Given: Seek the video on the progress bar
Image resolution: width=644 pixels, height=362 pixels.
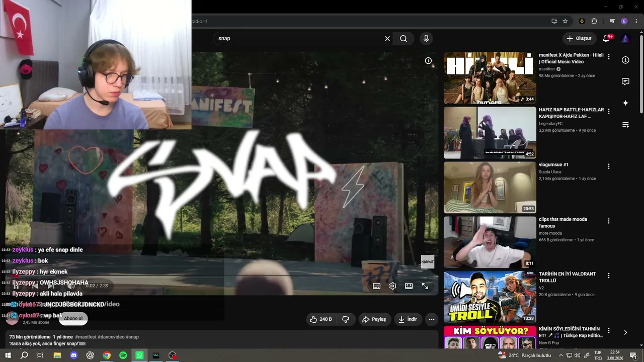Looking at the screenshot, I should click(221, 276).
